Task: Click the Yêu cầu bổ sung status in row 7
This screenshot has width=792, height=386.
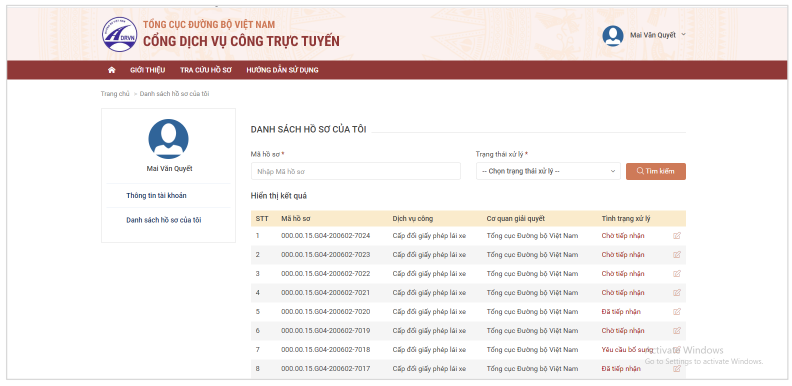Action: (x=627, y=350)
